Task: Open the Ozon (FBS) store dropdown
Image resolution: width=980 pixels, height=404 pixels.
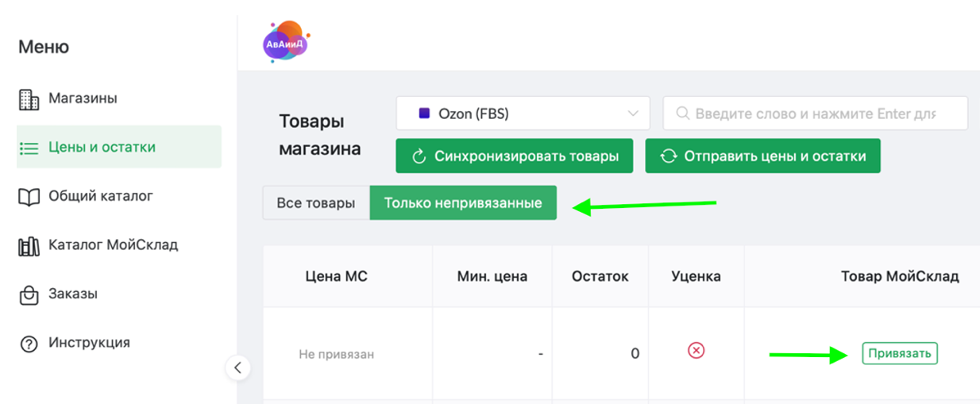Action: (523, 114)
